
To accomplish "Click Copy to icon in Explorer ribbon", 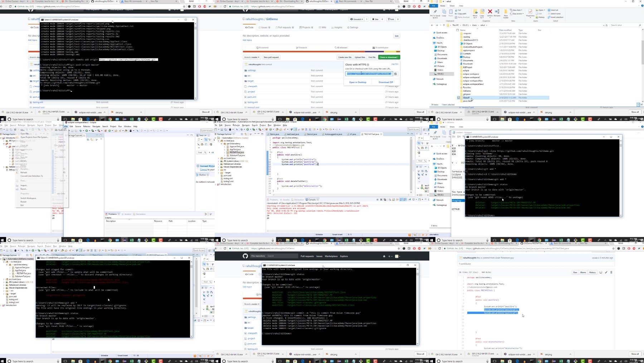I will 482,13.
